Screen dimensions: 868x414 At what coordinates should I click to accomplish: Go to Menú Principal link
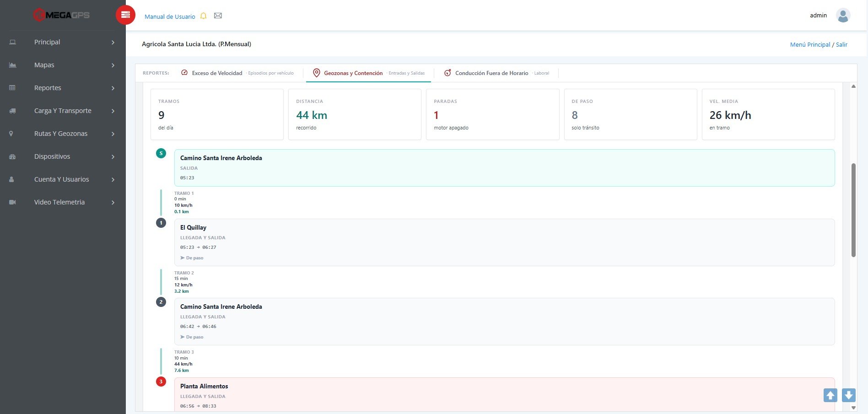tap(810, 44)
